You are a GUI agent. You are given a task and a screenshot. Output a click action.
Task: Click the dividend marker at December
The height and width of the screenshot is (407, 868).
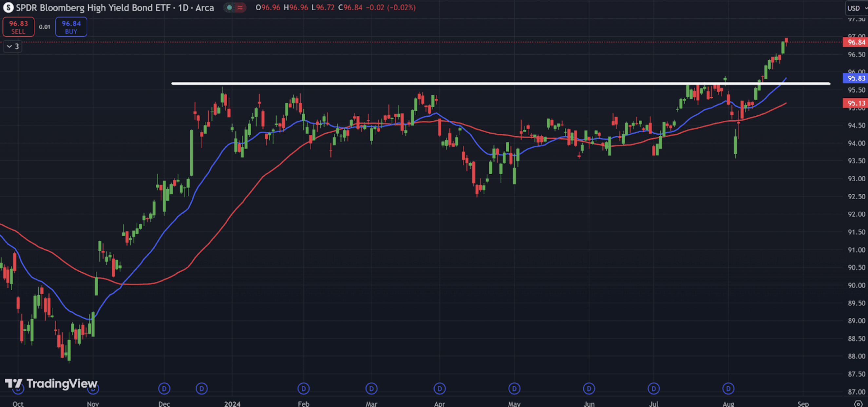coord(164,388)
